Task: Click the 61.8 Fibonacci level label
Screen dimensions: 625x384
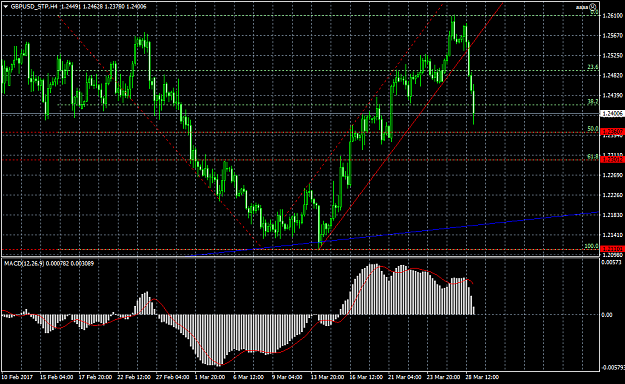Action: coord(593,157)
